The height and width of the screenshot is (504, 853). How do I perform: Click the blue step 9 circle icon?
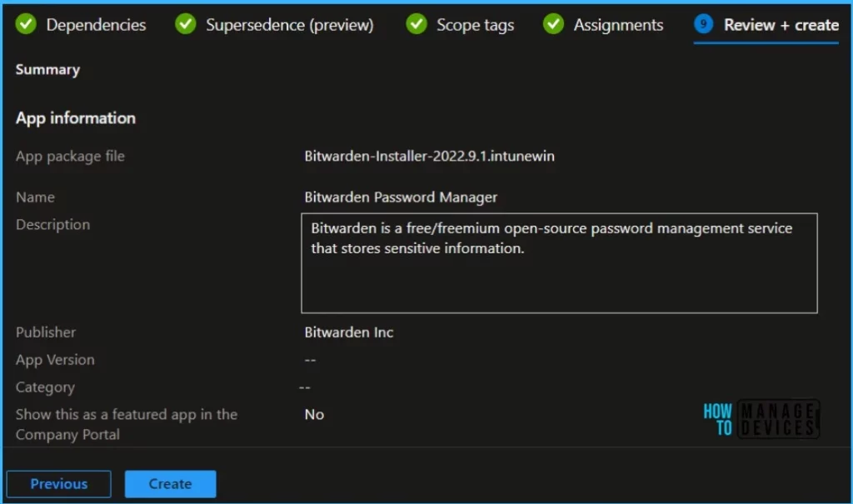703,24
